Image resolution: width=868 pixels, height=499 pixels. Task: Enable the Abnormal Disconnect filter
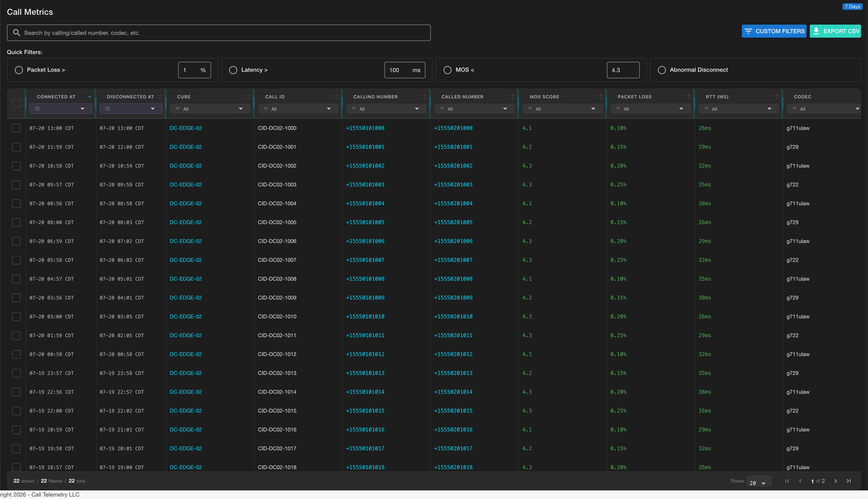pyautogui.click(x=662, y=70)
